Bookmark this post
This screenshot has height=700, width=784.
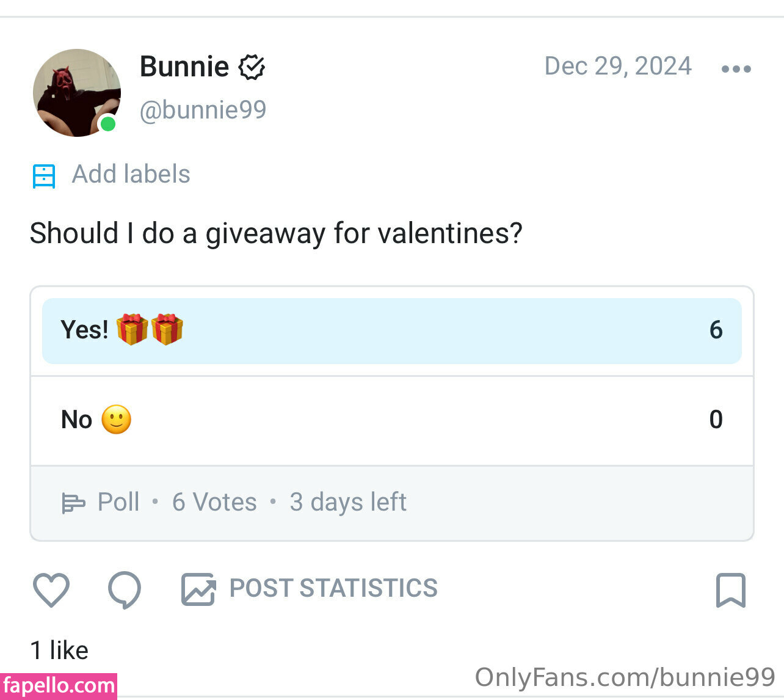tap(730, 590)
